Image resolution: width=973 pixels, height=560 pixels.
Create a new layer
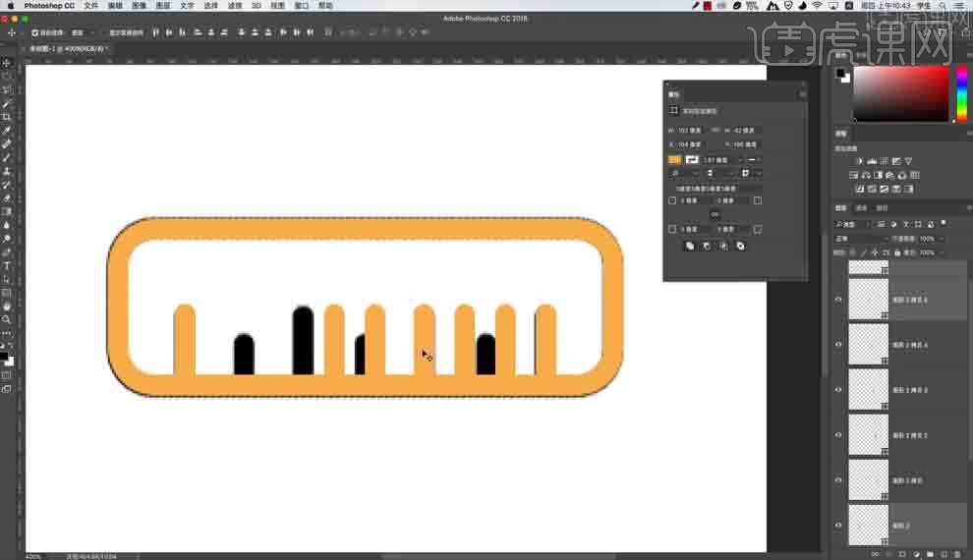(944, 554)
